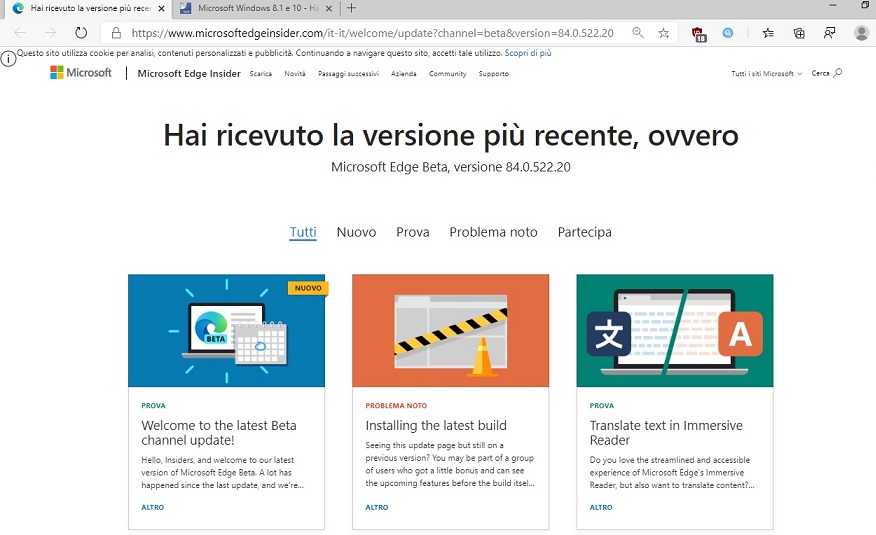Select the Nuovo filter tab
Image resolution: width=876 pixels, height=535 pixels.
356,232
